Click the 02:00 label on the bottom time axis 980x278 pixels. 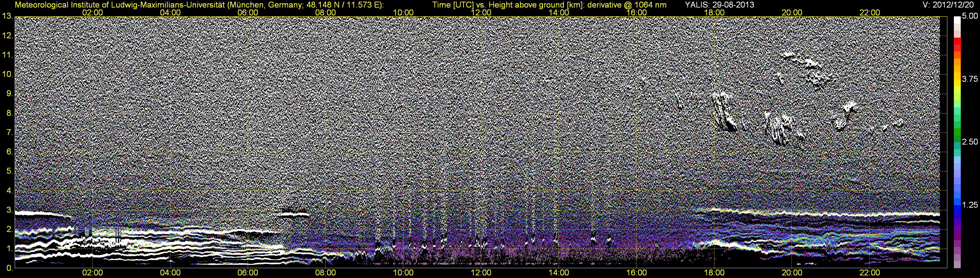click(x=92, y=273)
